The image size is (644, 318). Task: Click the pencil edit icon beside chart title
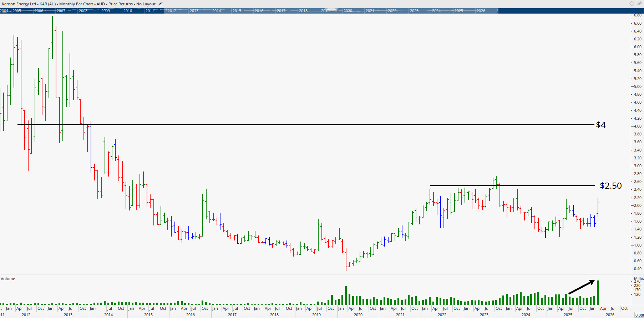[x=161, y=4]
